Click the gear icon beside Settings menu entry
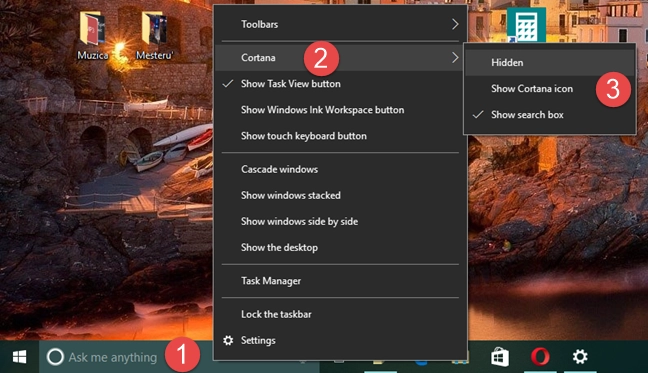 point(228,340)
